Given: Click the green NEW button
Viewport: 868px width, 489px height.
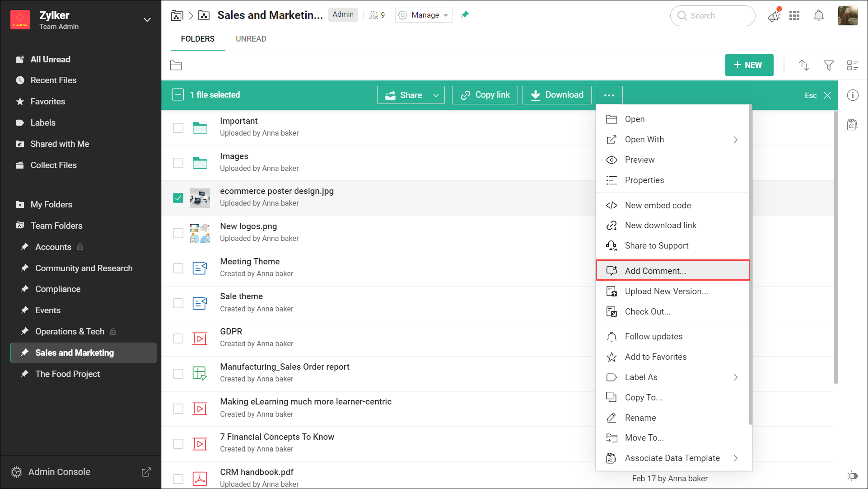Looking at the screenshot, I should point(749,65).
